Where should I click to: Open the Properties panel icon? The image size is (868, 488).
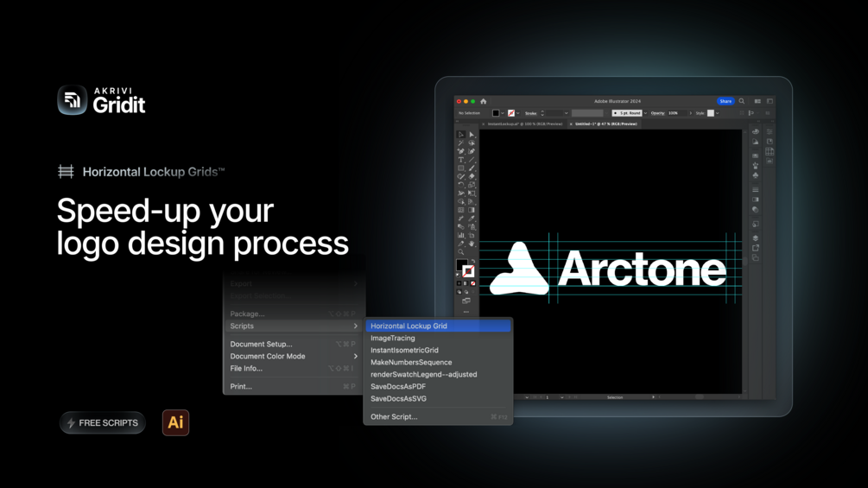770,131
